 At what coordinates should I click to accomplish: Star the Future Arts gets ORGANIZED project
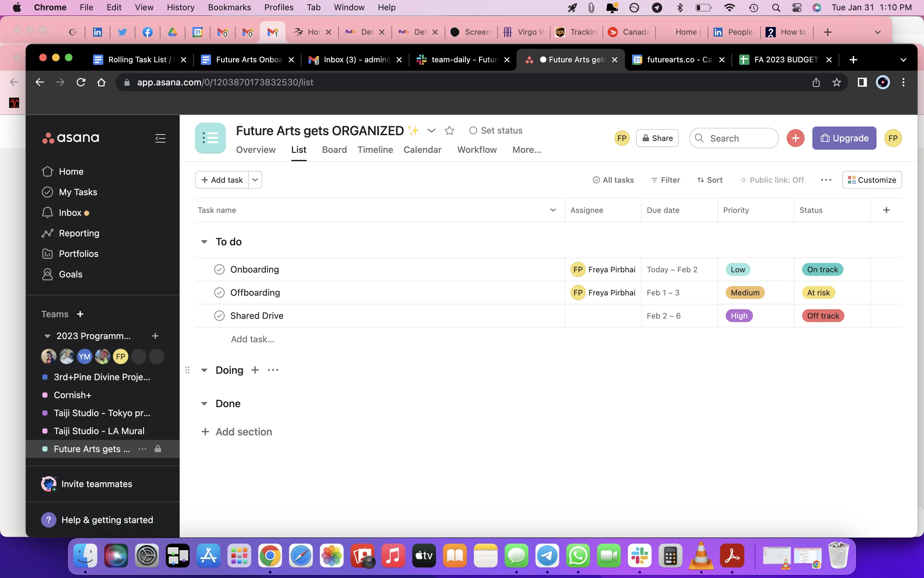pos(449,131)
